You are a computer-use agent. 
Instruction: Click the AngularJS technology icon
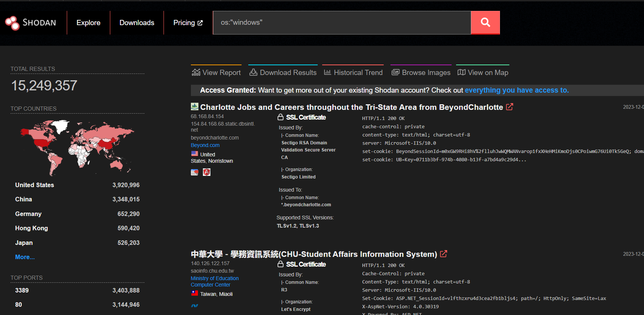pyautogui.click(x=207, y=172)
